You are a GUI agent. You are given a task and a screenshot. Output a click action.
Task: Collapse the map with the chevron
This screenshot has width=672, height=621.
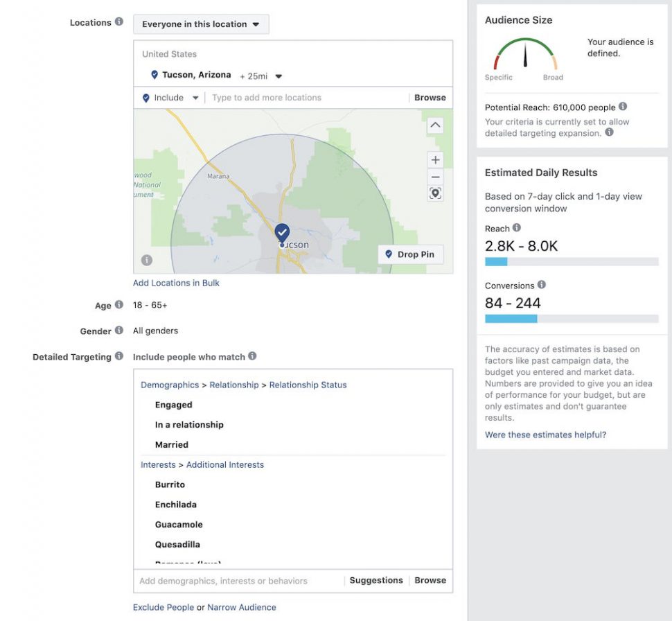(x=435, y=125)
